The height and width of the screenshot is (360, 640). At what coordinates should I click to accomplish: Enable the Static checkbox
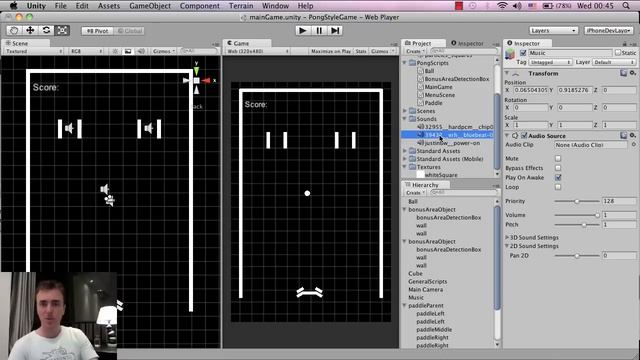618,53
